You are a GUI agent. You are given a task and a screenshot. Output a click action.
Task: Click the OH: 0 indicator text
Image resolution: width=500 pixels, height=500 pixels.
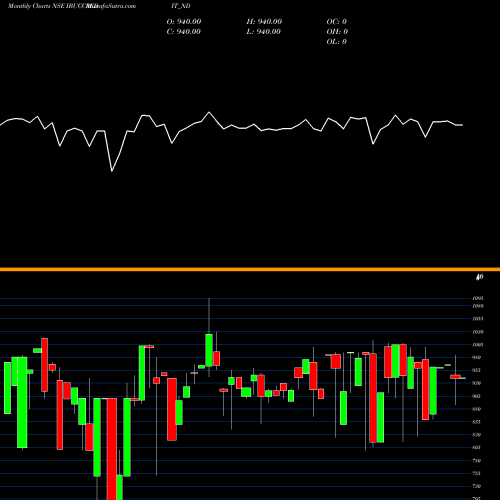pos(337,32)
